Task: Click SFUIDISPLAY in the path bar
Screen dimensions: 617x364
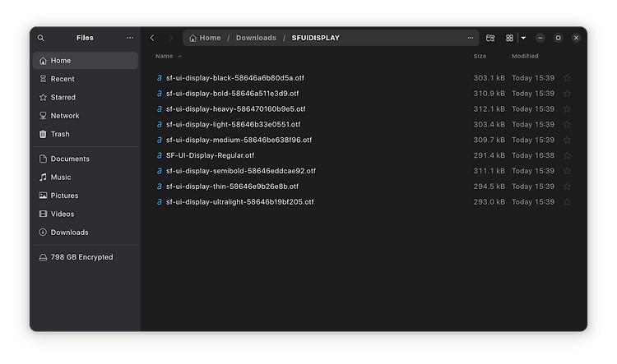Action: pos(316,38)
